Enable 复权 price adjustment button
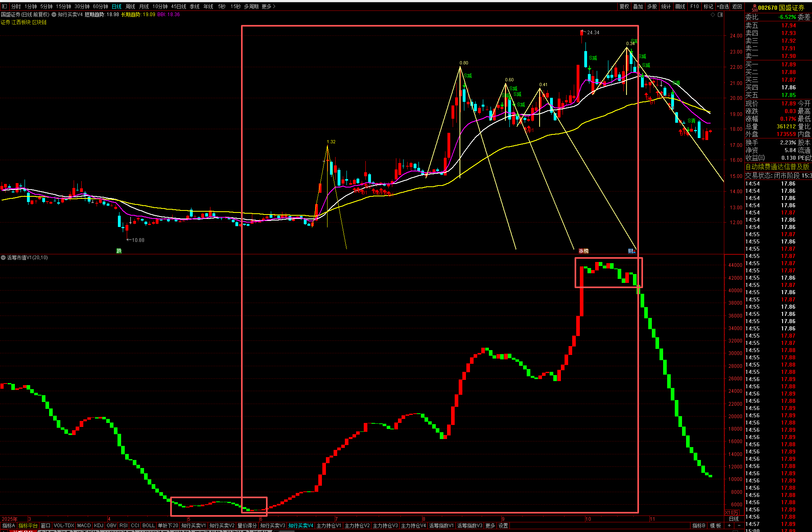The width and height of the screenshot is (812, 532). (624, 6)
